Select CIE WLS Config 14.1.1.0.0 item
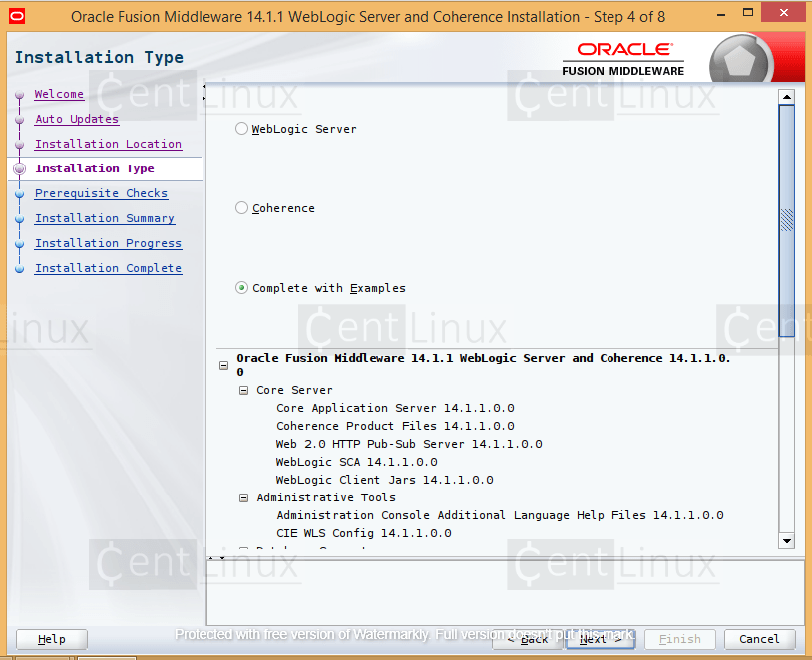The height and width of the screenshot is (660, 812). [363, 533]
